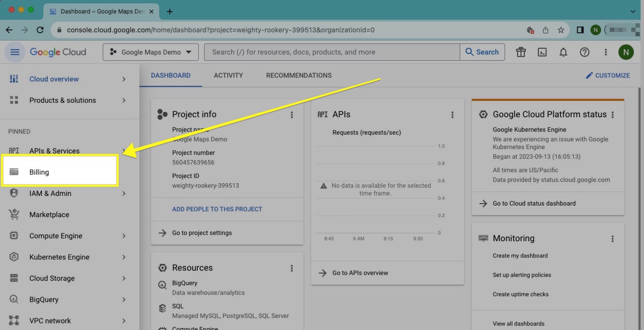The image size is (644, 330).
Task: Click Set up alerting policies link
Action: [522, 275]
